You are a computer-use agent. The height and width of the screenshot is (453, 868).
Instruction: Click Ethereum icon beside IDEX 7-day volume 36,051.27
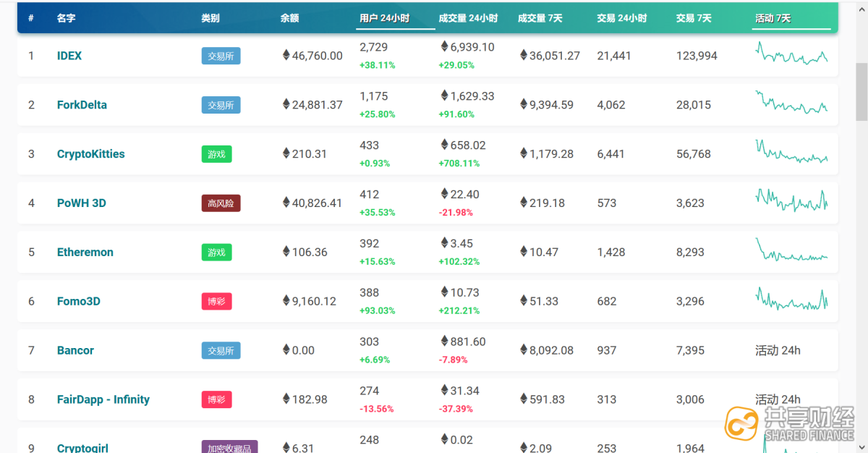(524, 55)
